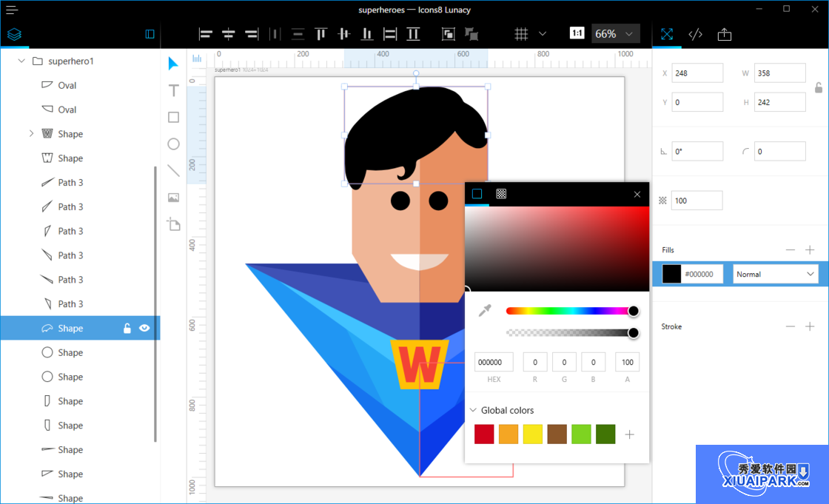Distribute objects horizontally
This screenshot has width=829, height=504.
click(x=275, y=34)
